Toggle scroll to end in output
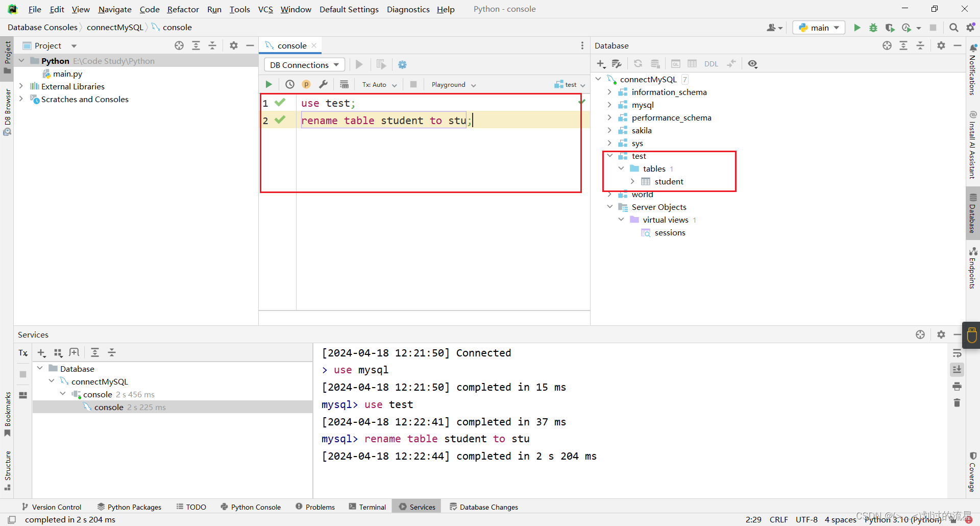This screenshot has width=980, height=526. [x=957, y=369]
